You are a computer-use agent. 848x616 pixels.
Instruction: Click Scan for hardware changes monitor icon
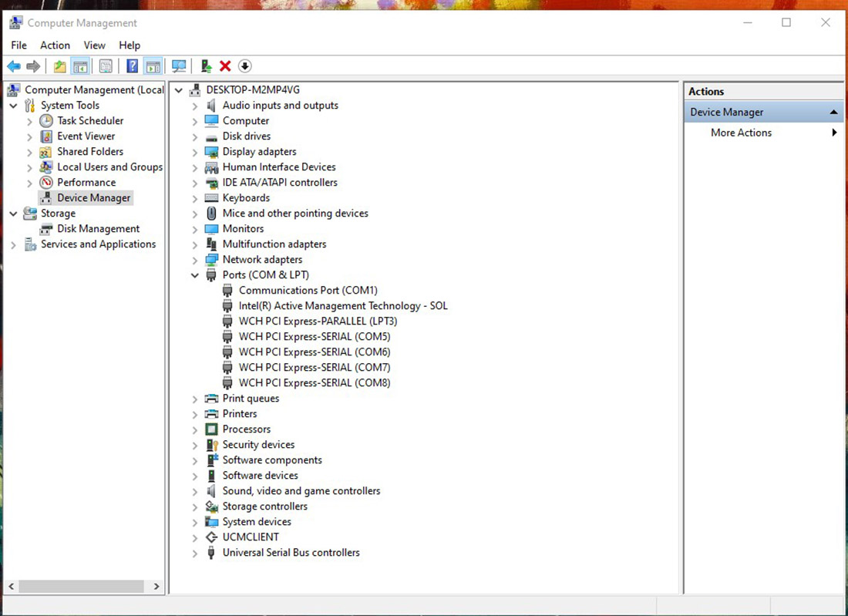pyautogui.click(x=179, y=66)
